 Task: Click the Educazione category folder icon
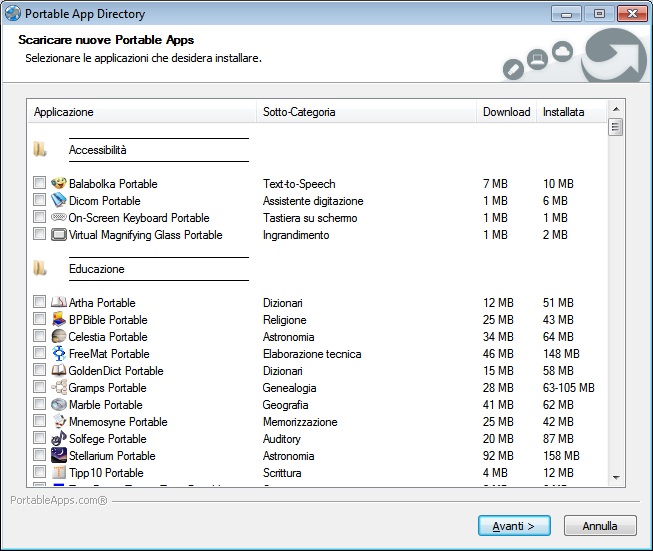[40, 268]
